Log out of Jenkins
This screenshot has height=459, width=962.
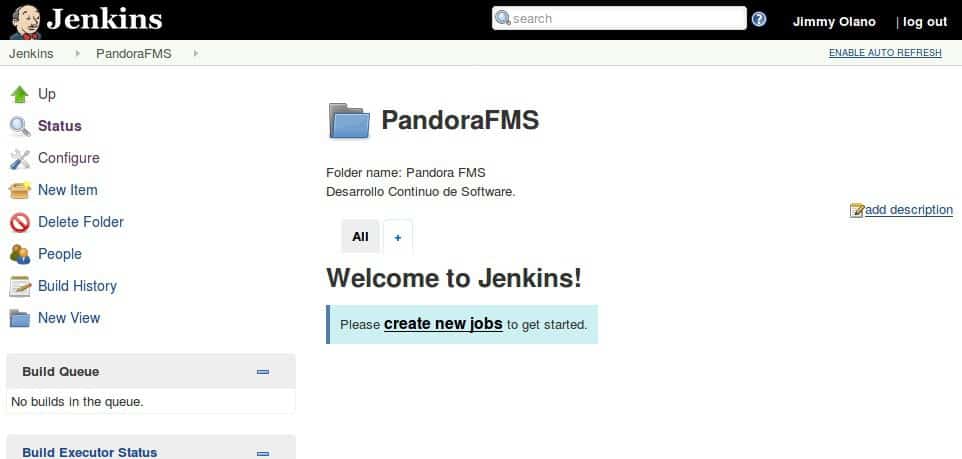[925, 22]
